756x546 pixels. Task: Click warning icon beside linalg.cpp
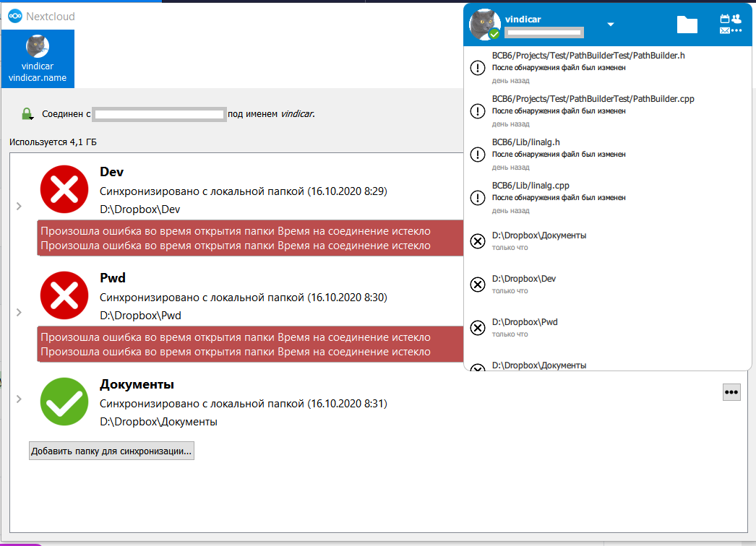click(477, 198)
